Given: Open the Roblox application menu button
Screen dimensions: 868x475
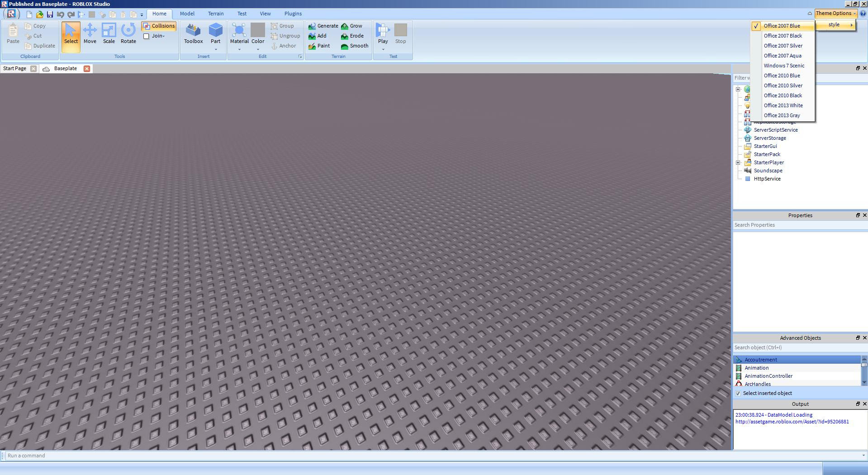Looking at the screenshot, I should (11, 14).
